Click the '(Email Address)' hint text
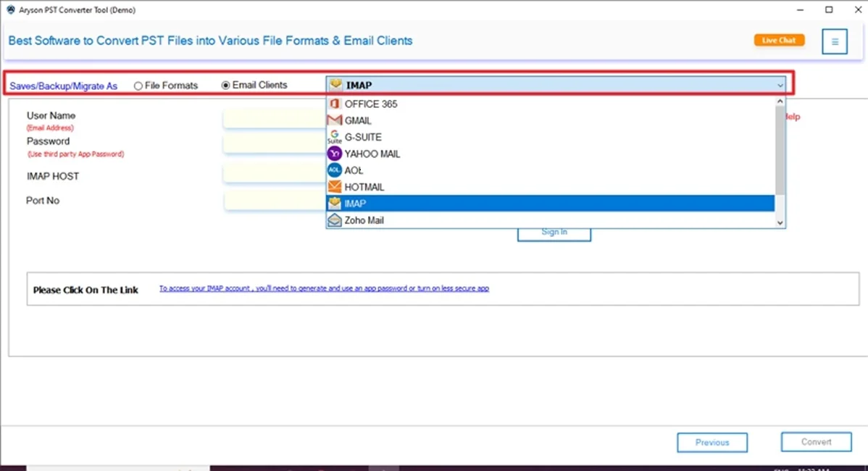Viewport: 868px width, 471px height. [50, 128]
